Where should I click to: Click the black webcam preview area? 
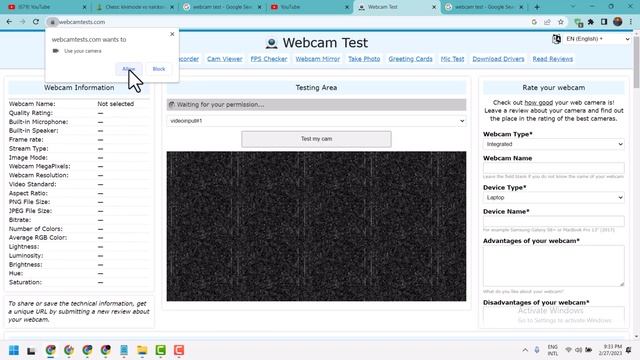316,227
